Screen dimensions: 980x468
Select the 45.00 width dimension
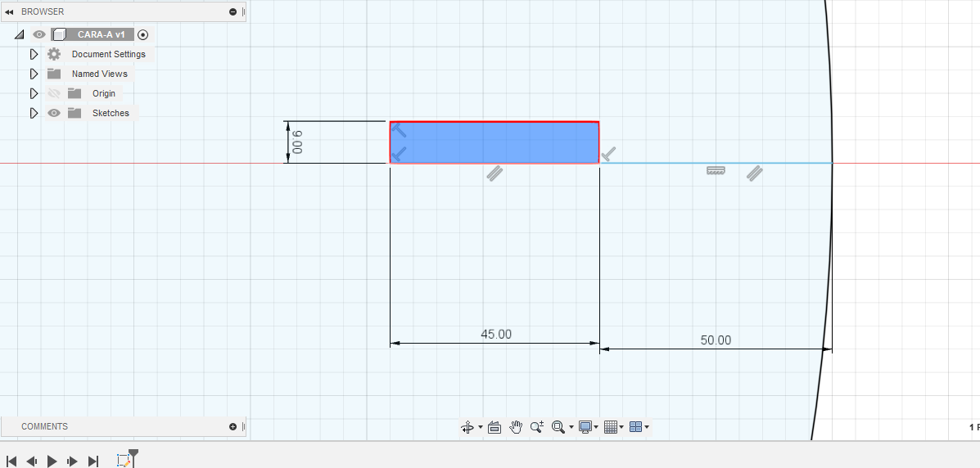click(x=495, y=335)
